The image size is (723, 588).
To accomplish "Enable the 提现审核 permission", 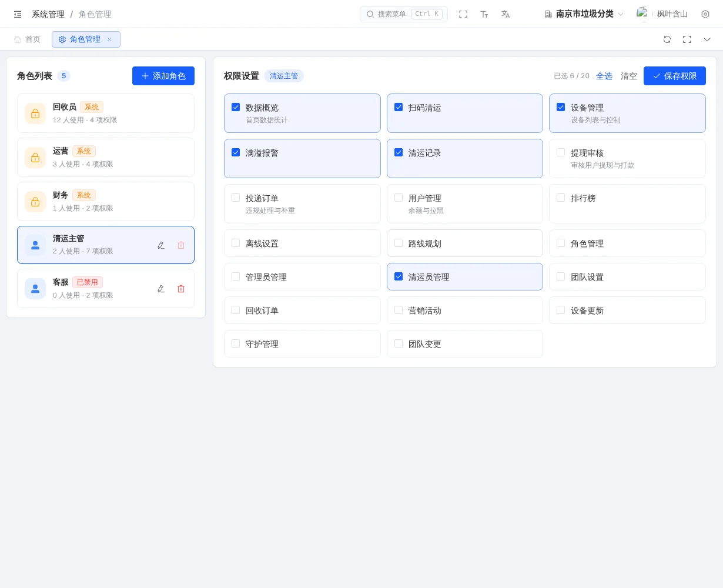I will 561,152.
